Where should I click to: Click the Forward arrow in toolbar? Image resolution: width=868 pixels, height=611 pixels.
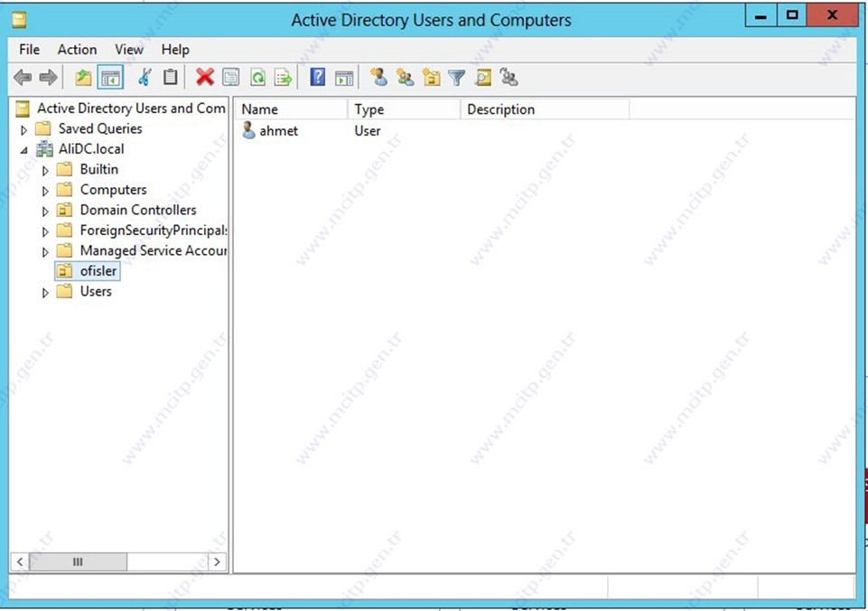point(48,78)
